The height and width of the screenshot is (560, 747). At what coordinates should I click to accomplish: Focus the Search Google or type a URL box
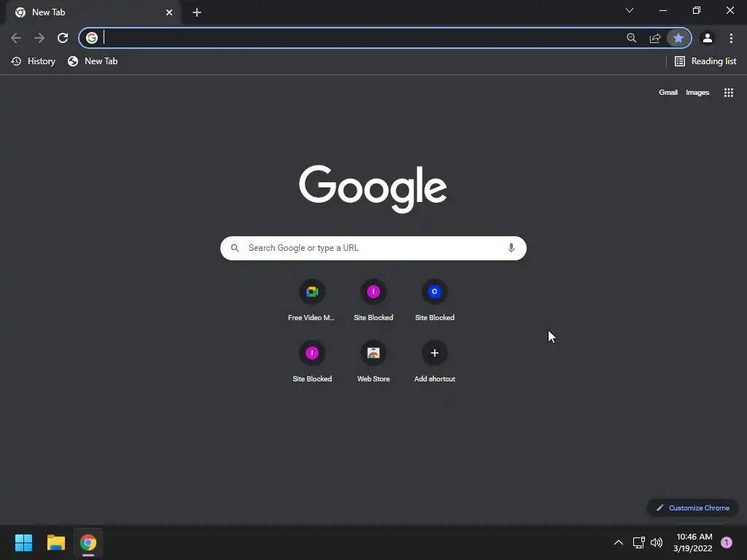(373, 248)
